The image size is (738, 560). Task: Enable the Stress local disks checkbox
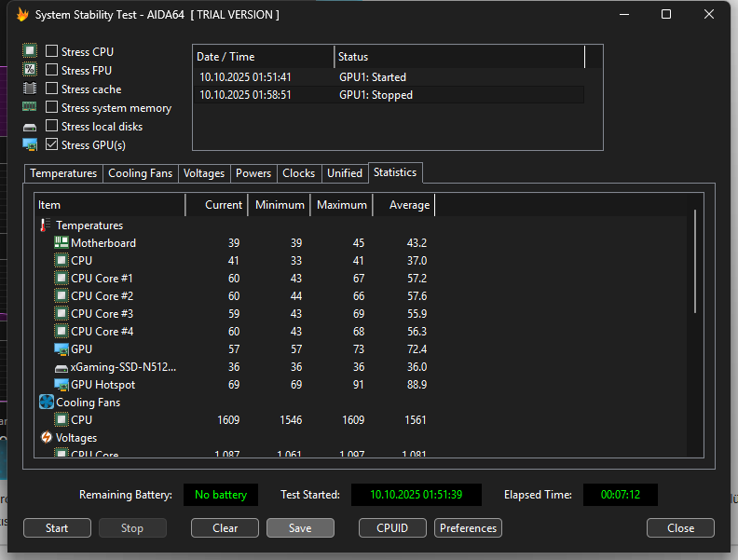[x=51, y=126]
